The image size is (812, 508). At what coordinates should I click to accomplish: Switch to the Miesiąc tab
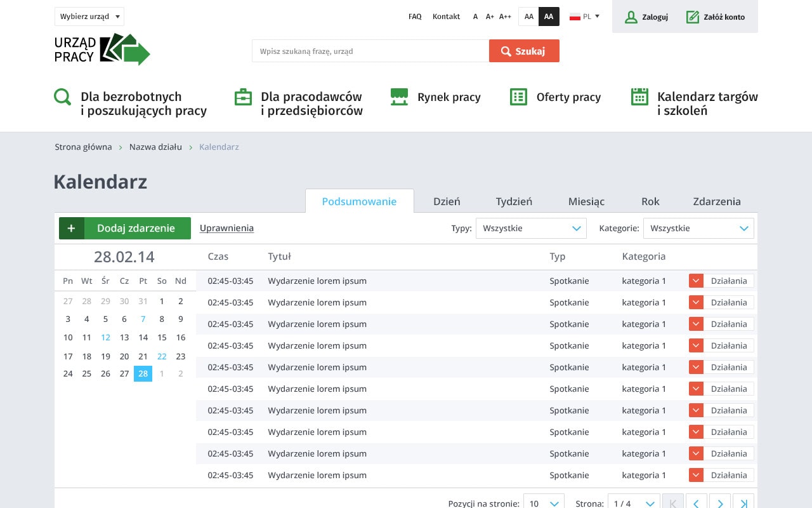[586, 201]
